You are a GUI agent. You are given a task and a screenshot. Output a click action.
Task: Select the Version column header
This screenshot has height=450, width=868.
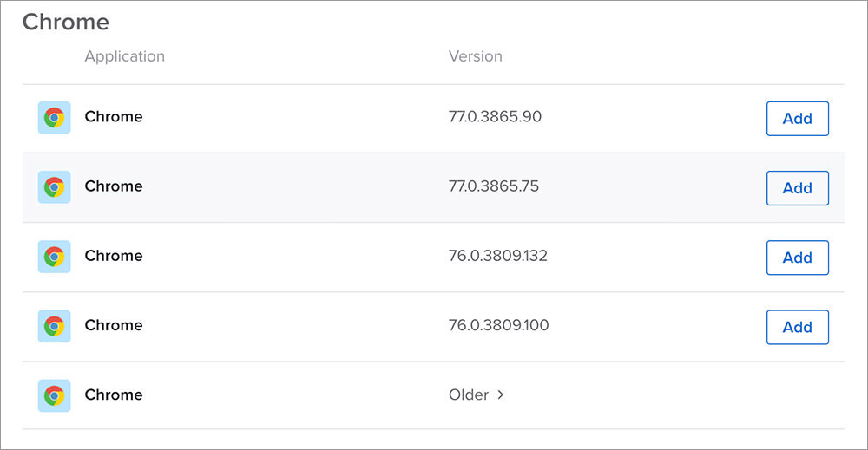tap(476, 56)
